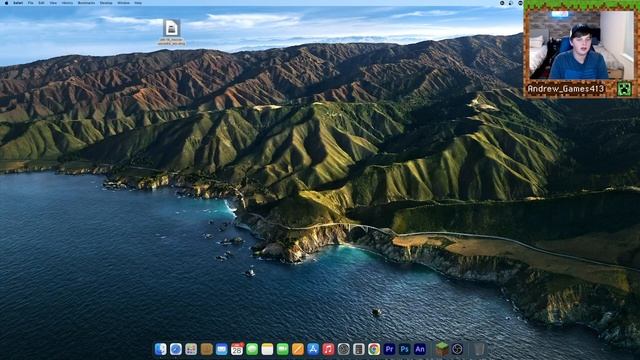
Task: Launch Messages from the Dock
Action: (x=252, y=349)
